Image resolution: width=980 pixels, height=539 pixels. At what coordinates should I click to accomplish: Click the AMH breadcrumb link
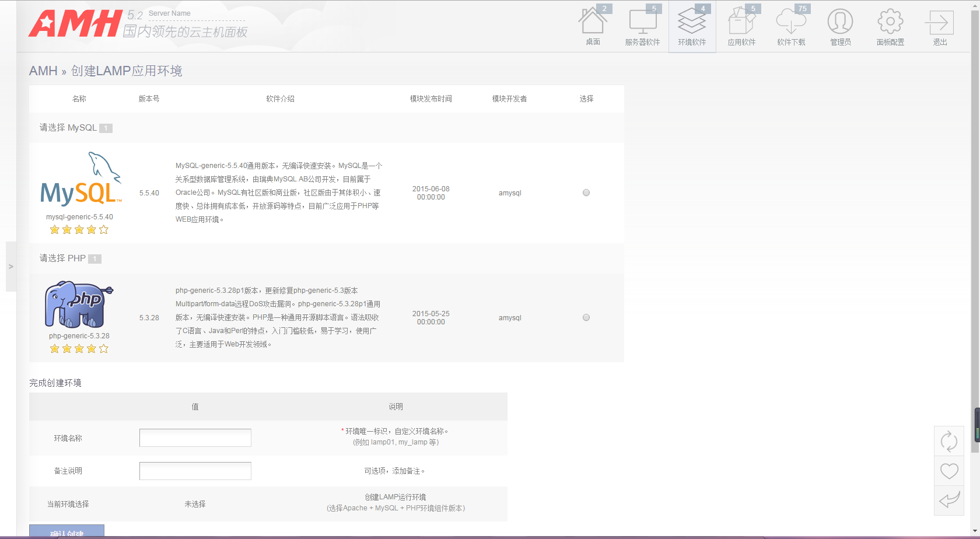[x=43, y=71]
